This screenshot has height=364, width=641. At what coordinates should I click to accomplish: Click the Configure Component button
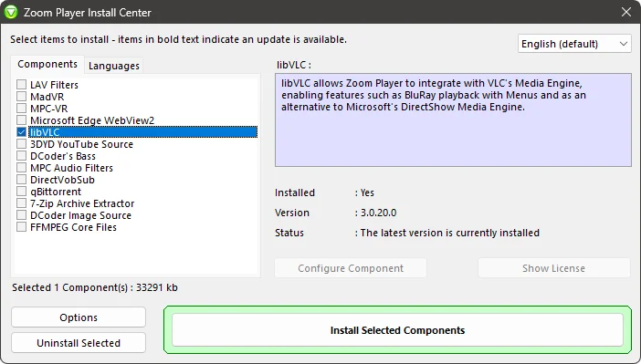pos(351,268)
